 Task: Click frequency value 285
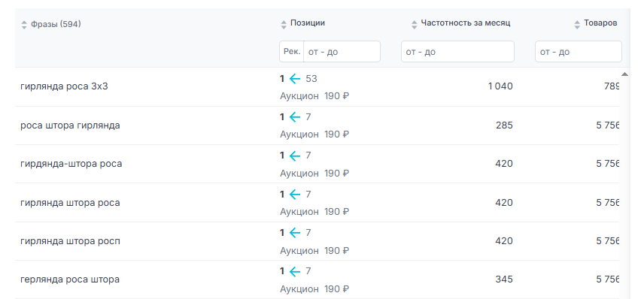point(504,125)
